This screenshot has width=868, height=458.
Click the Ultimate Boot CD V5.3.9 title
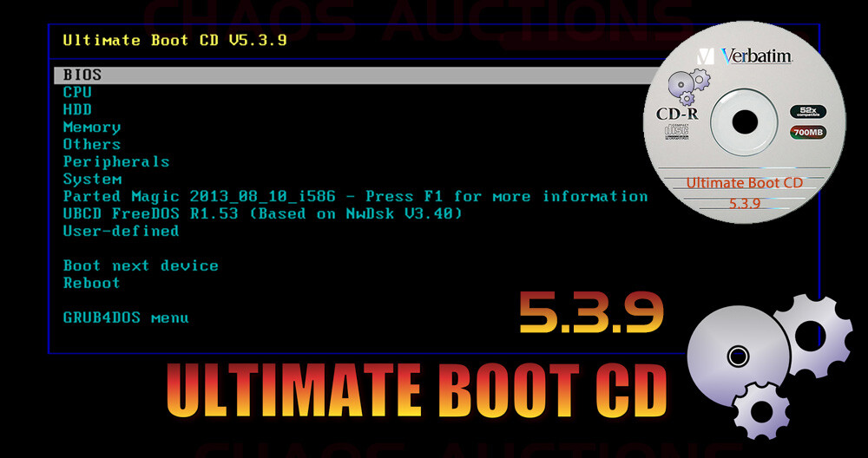[175, 41]
